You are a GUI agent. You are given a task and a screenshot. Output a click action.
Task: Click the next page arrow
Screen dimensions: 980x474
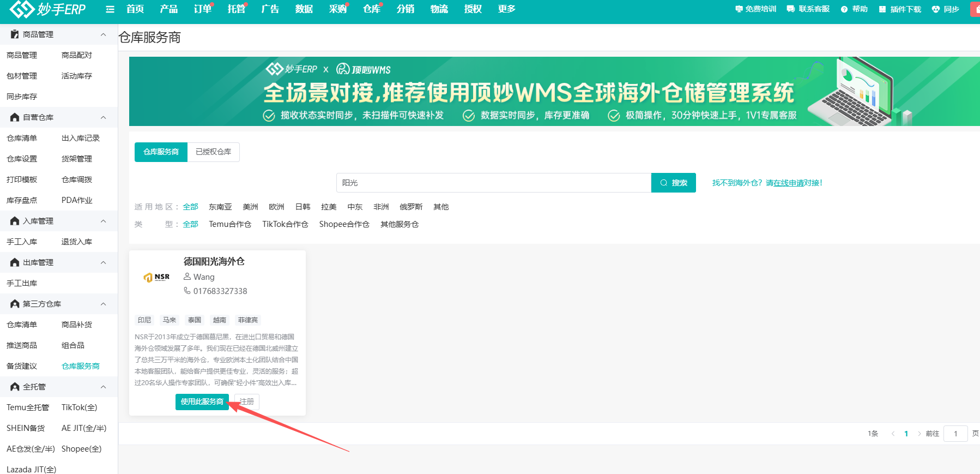click(919, 434)
